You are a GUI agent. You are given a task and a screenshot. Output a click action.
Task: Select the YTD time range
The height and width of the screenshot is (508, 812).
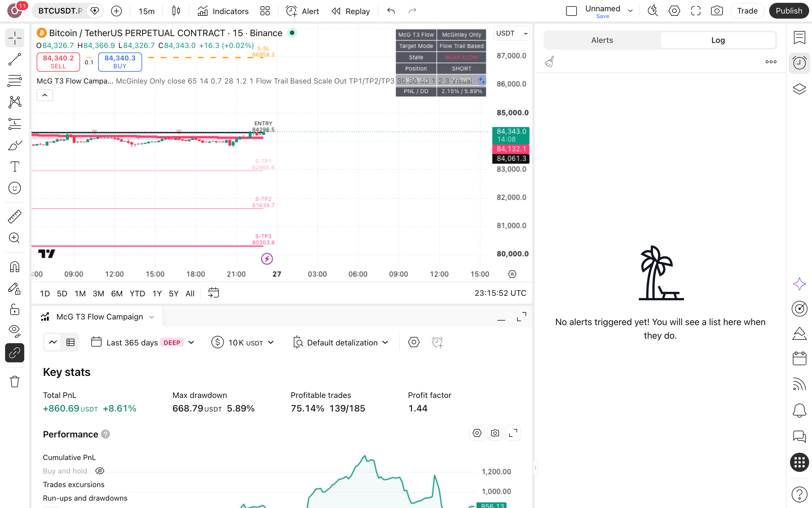point(137,294)
